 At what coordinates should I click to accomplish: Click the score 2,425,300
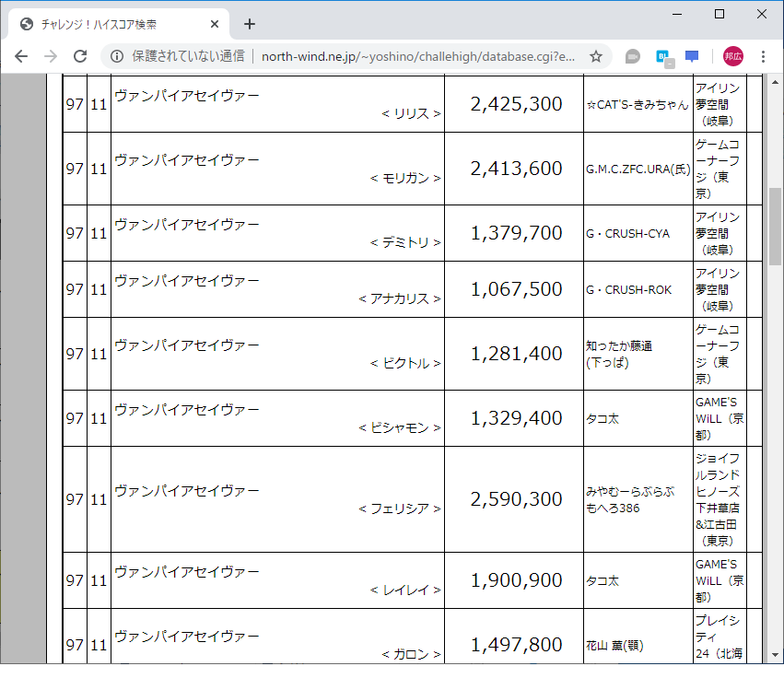516,104
